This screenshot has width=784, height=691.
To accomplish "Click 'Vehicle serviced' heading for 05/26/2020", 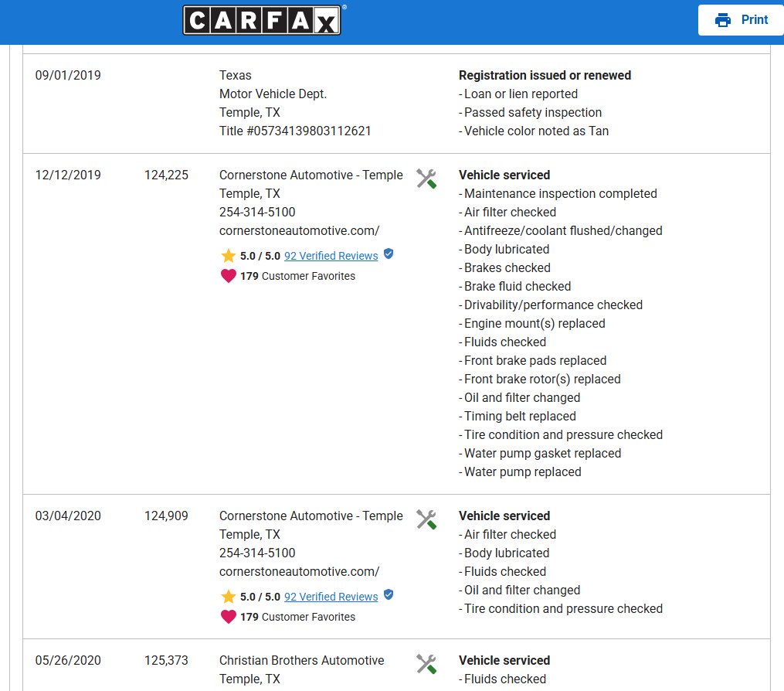I will coord(504,660).
